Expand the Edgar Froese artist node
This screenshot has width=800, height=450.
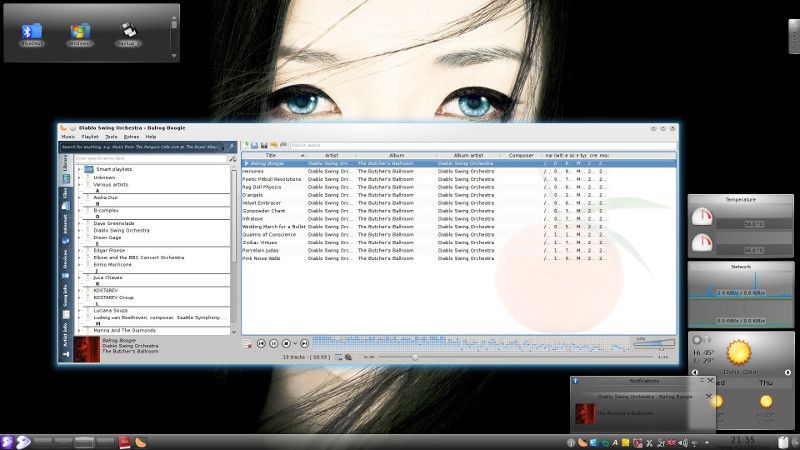(x=79, y=251)
